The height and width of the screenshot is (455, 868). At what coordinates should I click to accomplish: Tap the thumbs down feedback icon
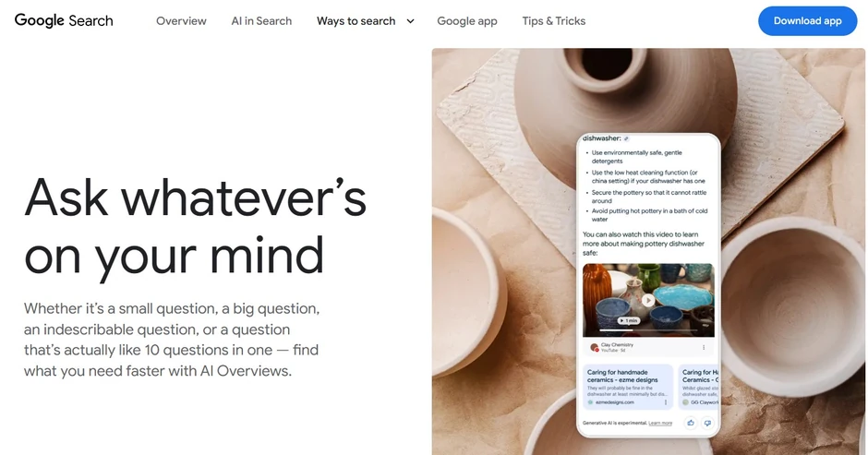pyautogui.click(x=707, y=423)
